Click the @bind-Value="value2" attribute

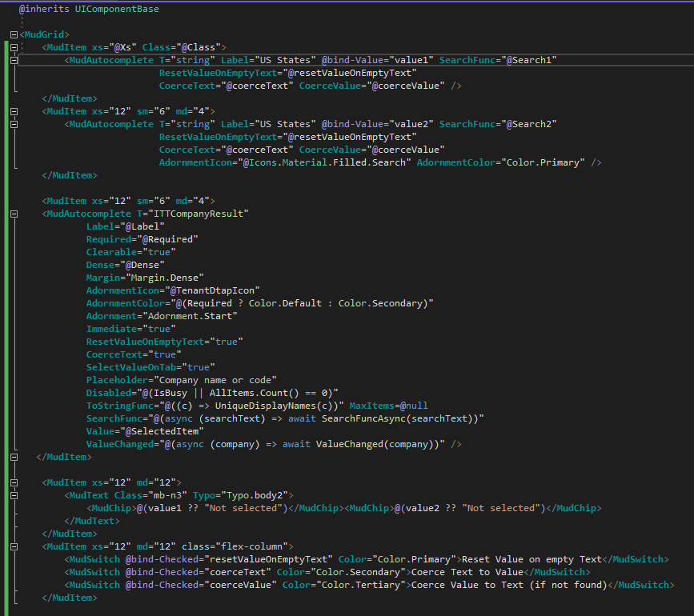pyautogui.click(x=377, y=124)
